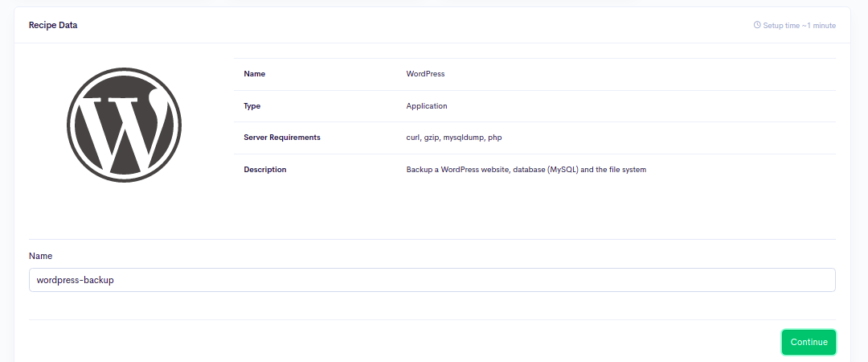
Task: Click 'curl, gzip, mysqldump, php' requirements text
Action: pos(454,138)
